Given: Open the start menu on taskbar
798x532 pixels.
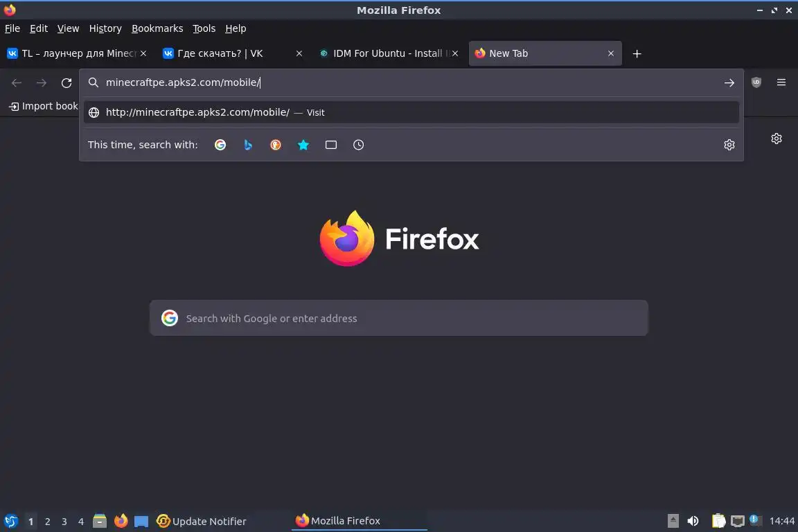Looking at the screenshot, I should pos(10,522).
